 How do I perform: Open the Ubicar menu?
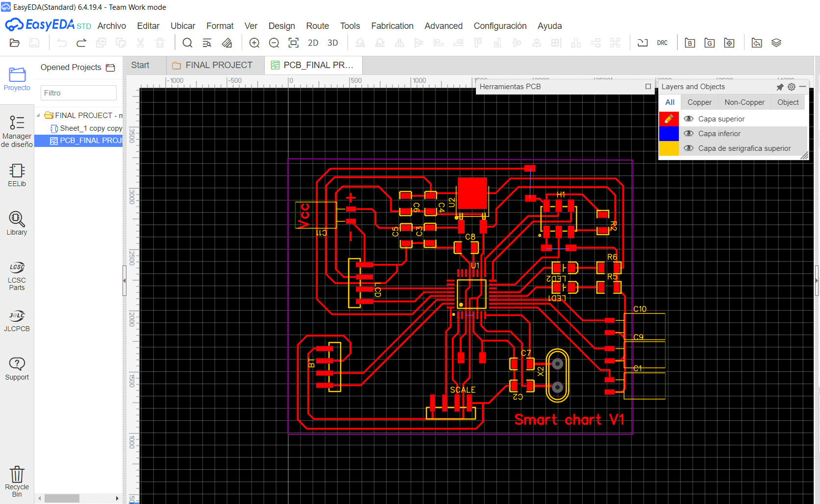tap(183, 26)
